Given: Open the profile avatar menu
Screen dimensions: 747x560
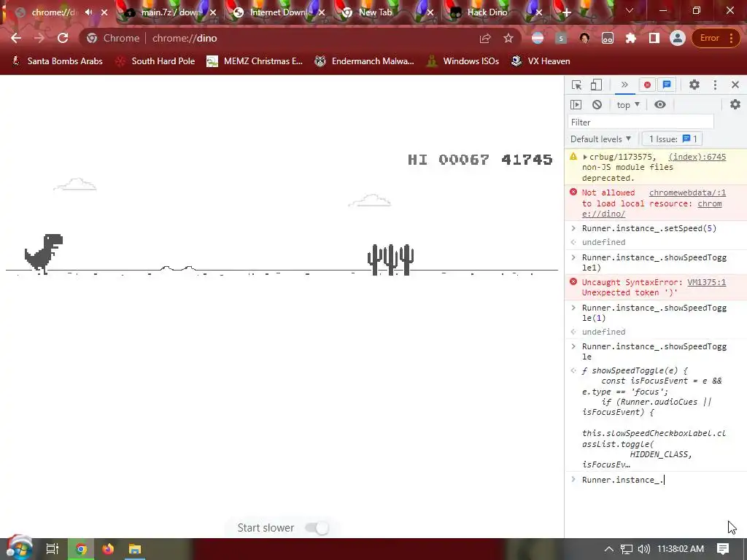Looking at the screenshot, I should (x=677, y=38).
